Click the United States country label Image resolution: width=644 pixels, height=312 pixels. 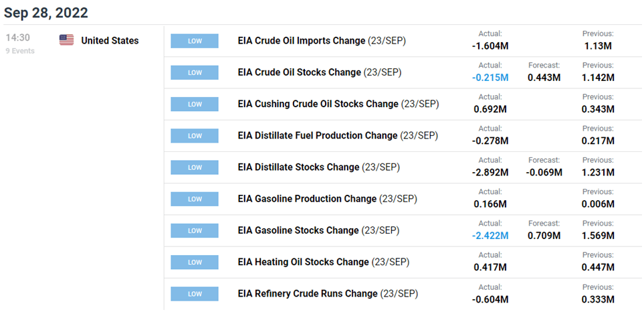(110, 40)
